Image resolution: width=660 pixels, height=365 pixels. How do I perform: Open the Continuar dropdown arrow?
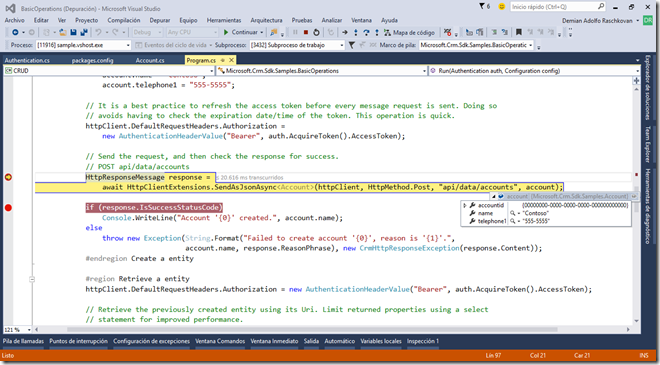coord(261,32)
